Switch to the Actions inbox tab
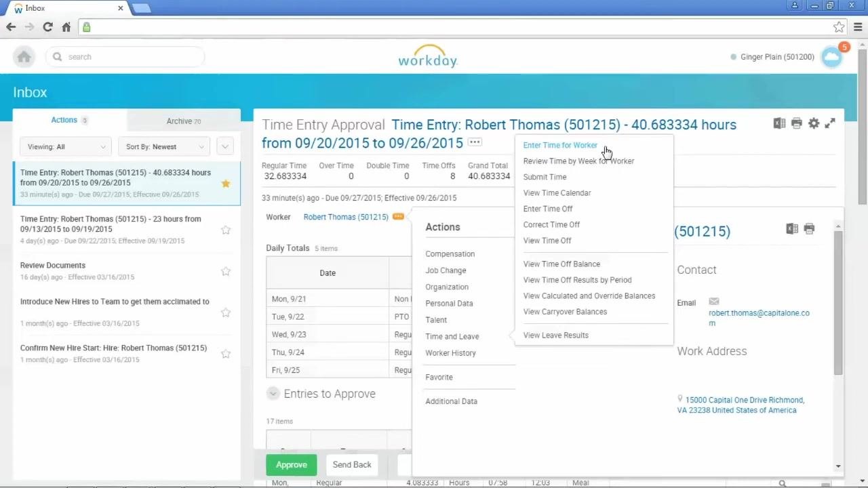This screenshot has height=488, width=868. click(x=69, y=120)
